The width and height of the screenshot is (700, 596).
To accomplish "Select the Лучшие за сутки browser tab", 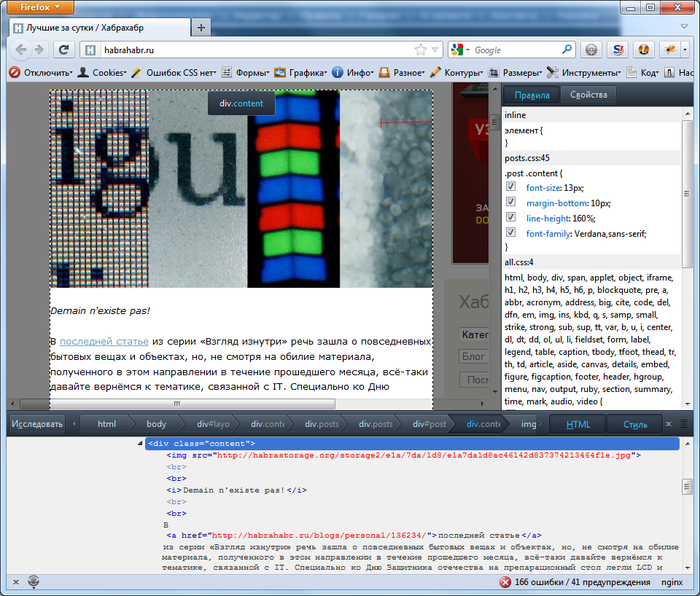I will click(x=100, y=28).
